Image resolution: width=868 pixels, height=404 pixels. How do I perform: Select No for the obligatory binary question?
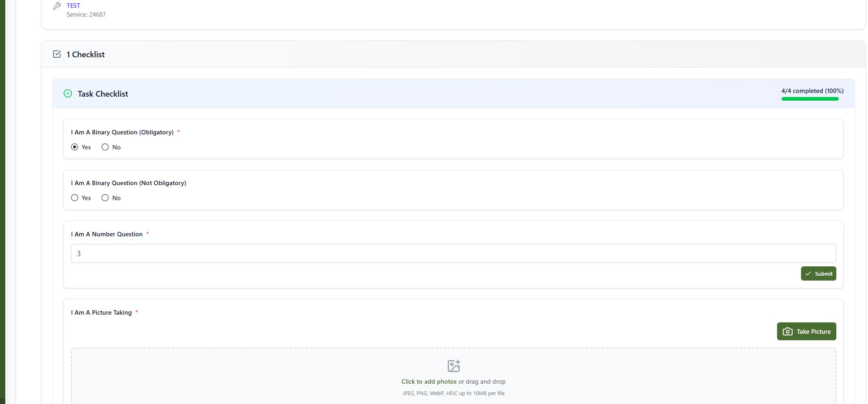point(105,147)
